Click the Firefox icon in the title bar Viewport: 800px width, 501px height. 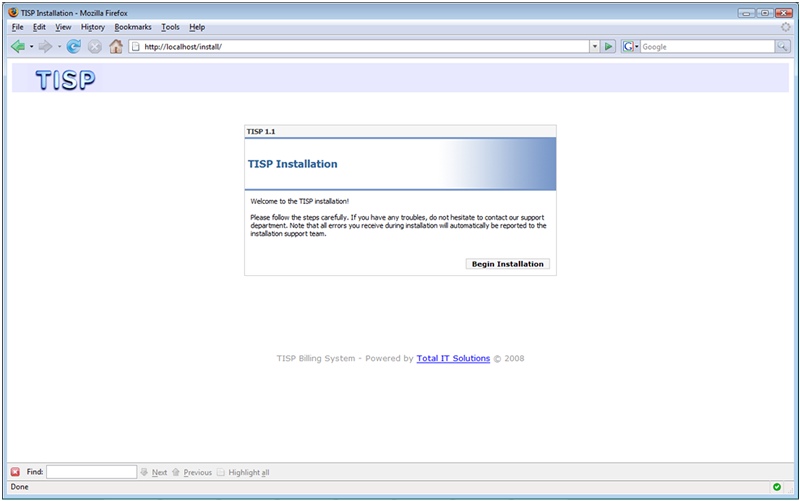(13, 12)
